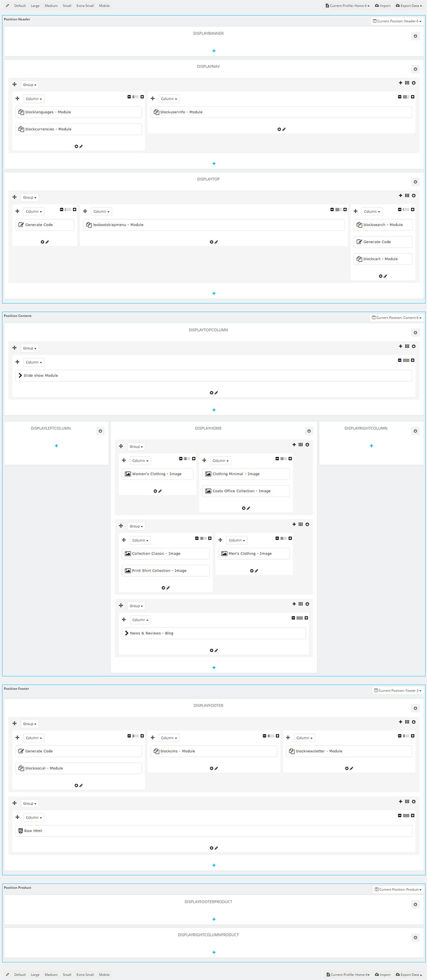
Task: Click the move handle of the DISPLAYNAV group
Action: [15, 84]
